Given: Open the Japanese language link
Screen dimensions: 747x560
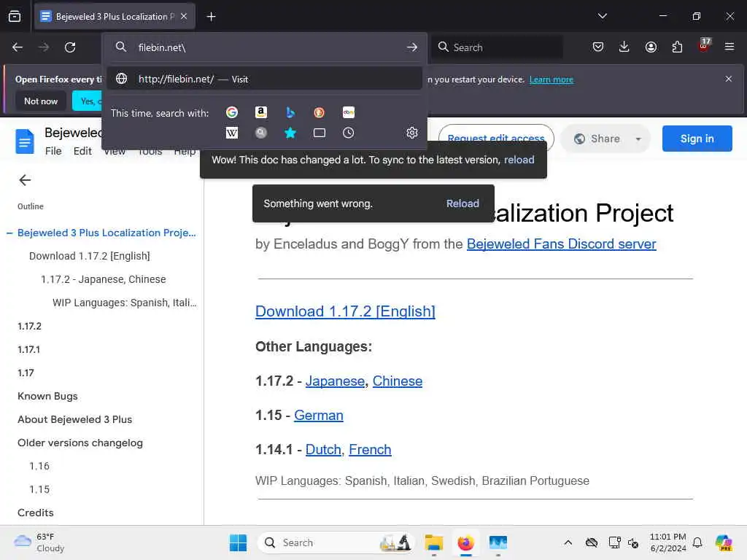Looking at the screenshot, I should coord(335,381).
